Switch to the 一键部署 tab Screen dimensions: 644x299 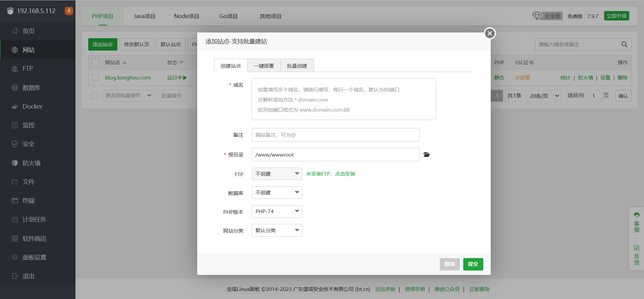click(x=264, y=66)
